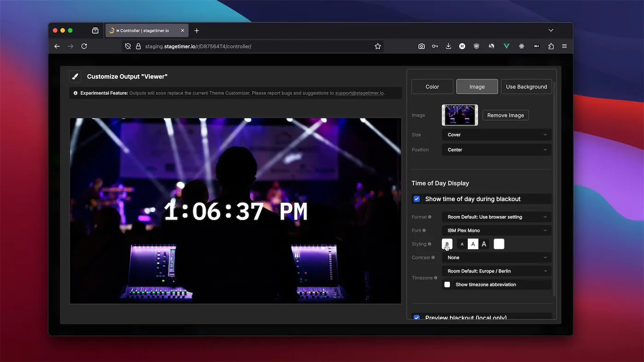Toggle Preview blackout (local only) checkbox
Image resolution: width=644 pixels, height=362 pixels.
(417, 317)
